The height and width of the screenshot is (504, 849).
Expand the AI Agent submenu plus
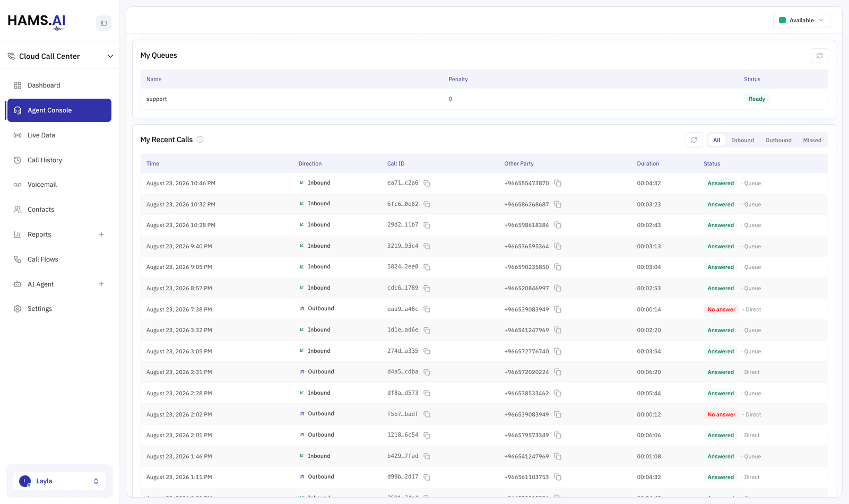(101, 284)
